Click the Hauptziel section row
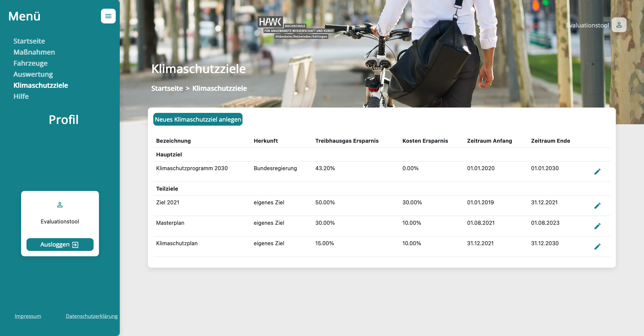 coord(382,154)
